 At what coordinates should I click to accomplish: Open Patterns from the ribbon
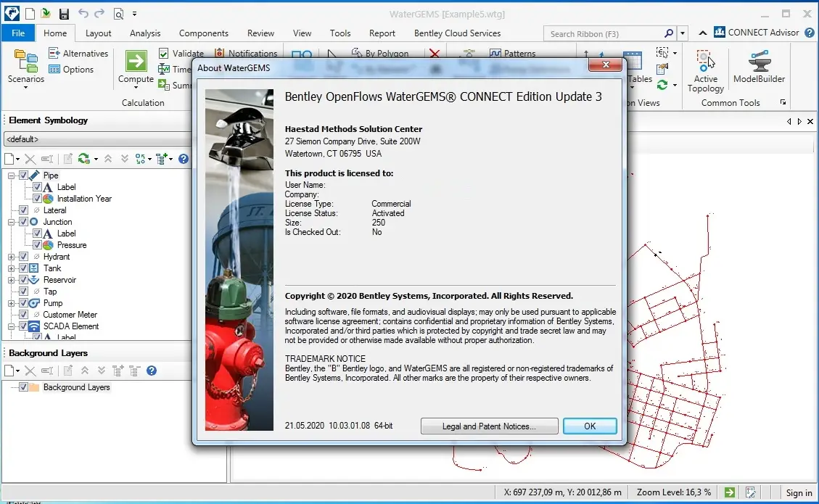pyautogui.click(x=512, y=53)
